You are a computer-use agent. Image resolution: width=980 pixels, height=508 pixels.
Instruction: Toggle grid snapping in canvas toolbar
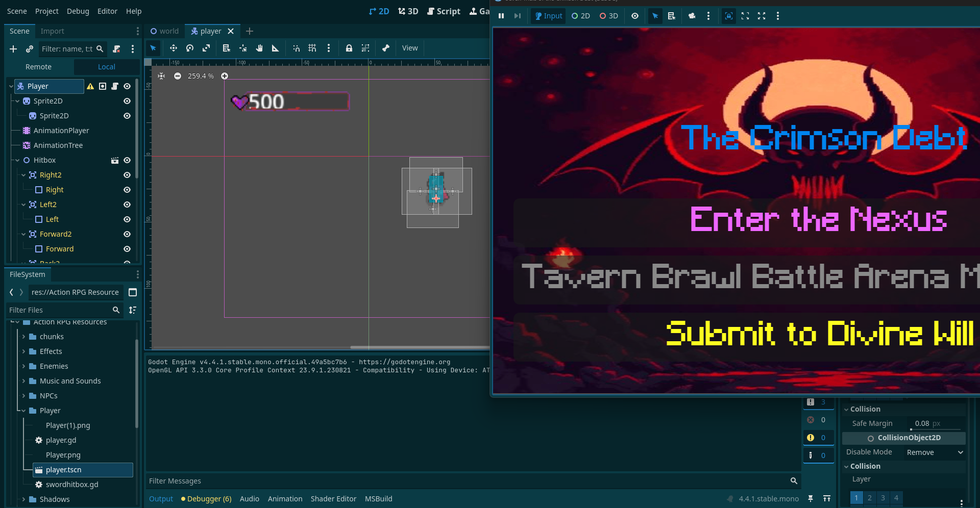pos(313,48)
